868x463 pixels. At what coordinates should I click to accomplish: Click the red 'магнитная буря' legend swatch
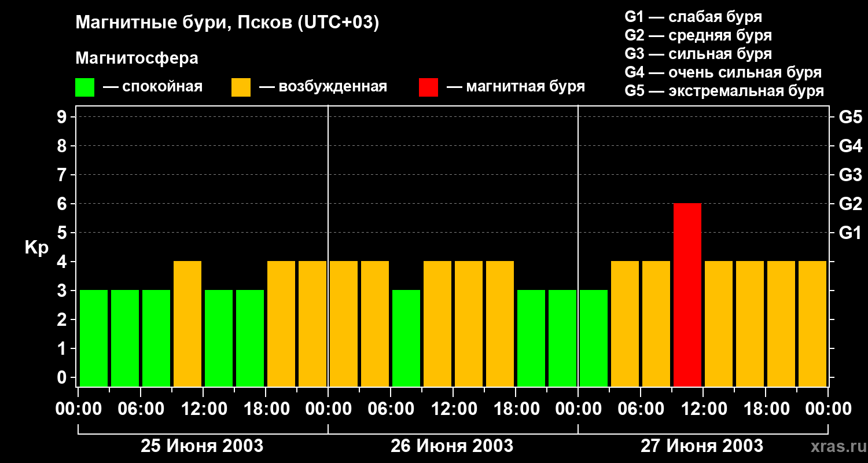pyautogui.click(x=428, y=87)
